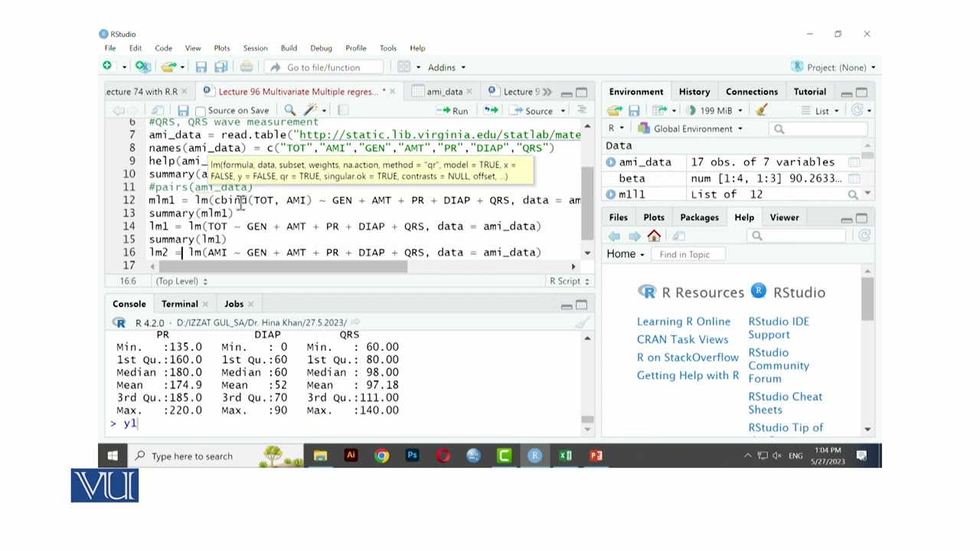Image resolution: width=980 pixels, height=551 pixels.
Task: Click the workspace panes grid icon
Action: pos(403,67)
